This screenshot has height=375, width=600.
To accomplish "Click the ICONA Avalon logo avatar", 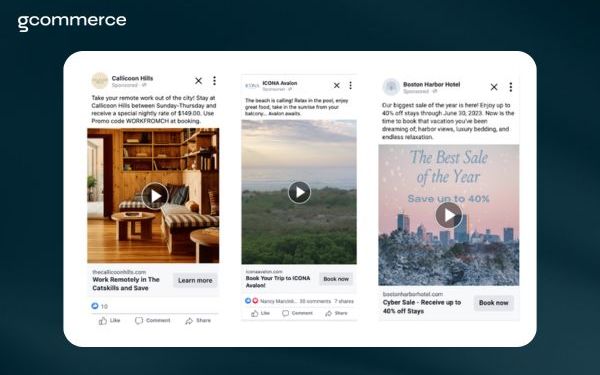I will pyautogui.click(x=252, y=86).
